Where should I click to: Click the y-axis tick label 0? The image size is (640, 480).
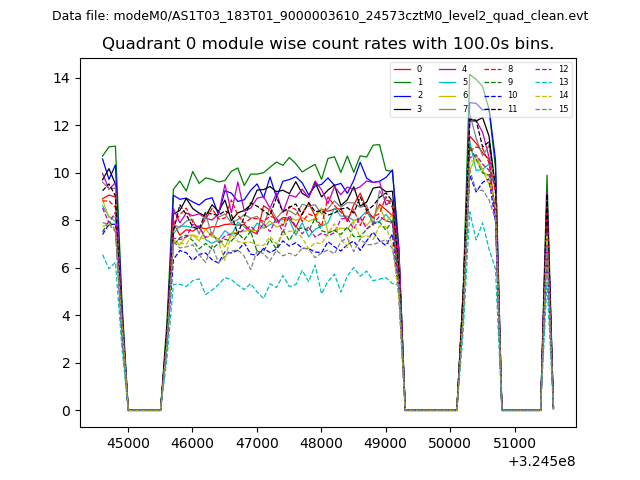[65, 411]
